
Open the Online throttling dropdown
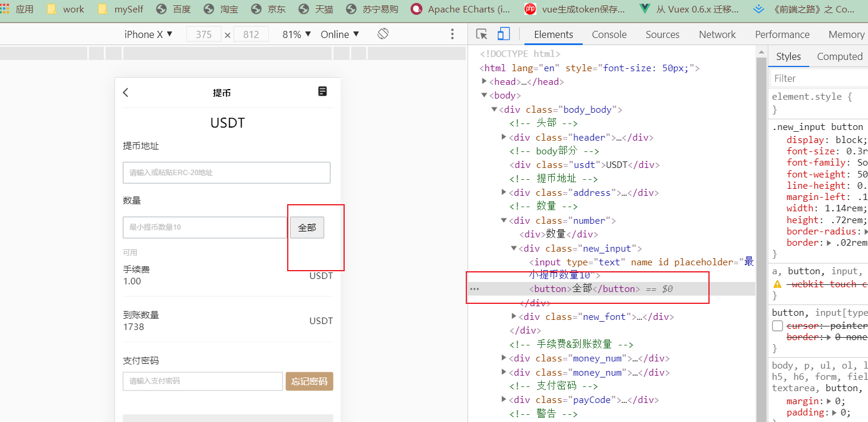pyautogui.click(x=340, y=34)
